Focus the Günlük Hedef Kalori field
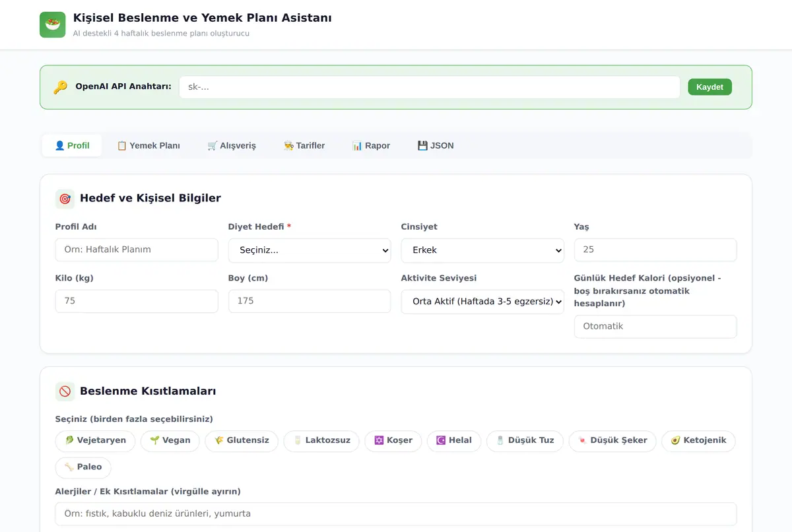The height and width of the screenshot is (532, 792). tap(655, 327)
